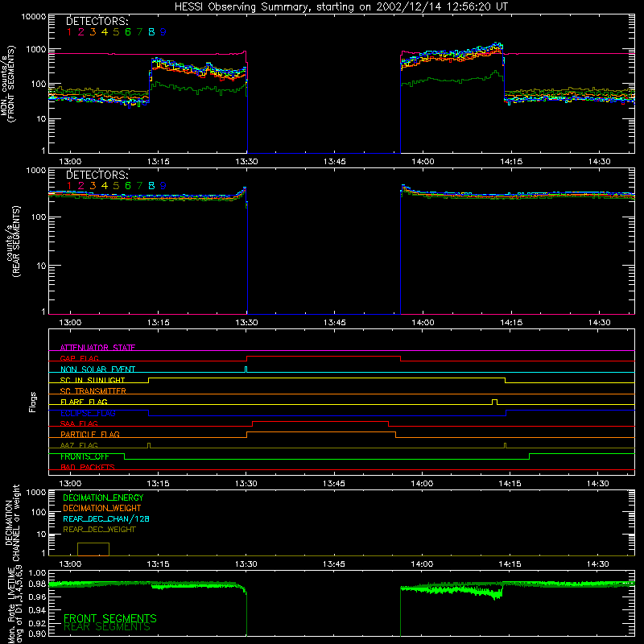
Task: Click detector number 8 in rear segments legend
Action: [x=151, y=186]
